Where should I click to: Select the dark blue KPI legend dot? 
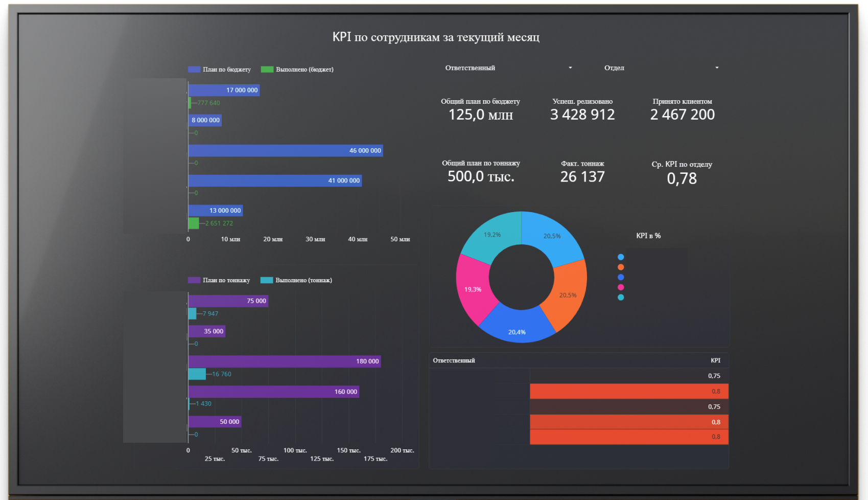(621, 277)
